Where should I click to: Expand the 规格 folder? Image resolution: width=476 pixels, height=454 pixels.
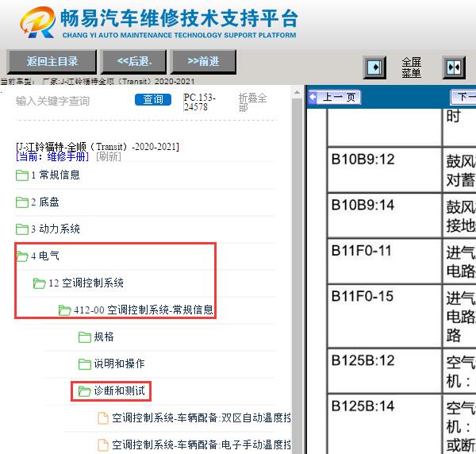[104, 337]
